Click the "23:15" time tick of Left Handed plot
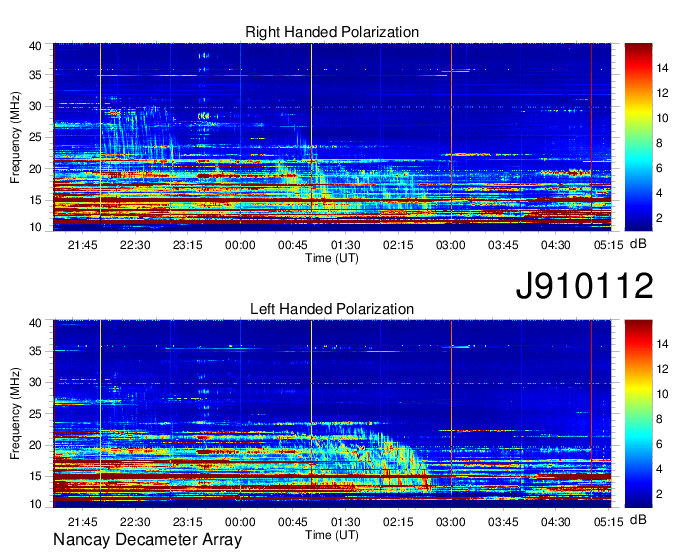Viewport: 680px width, 552px height. 187,523
